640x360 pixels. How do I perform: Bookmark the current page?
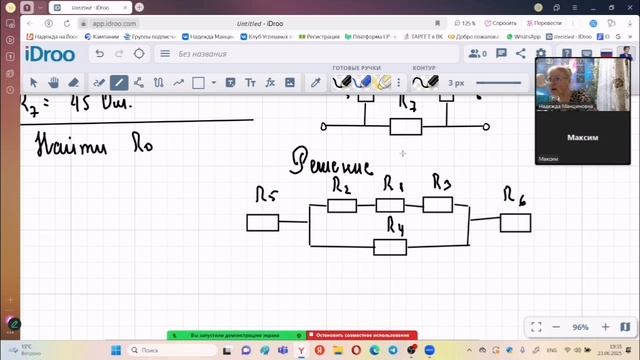coord(437,24)
